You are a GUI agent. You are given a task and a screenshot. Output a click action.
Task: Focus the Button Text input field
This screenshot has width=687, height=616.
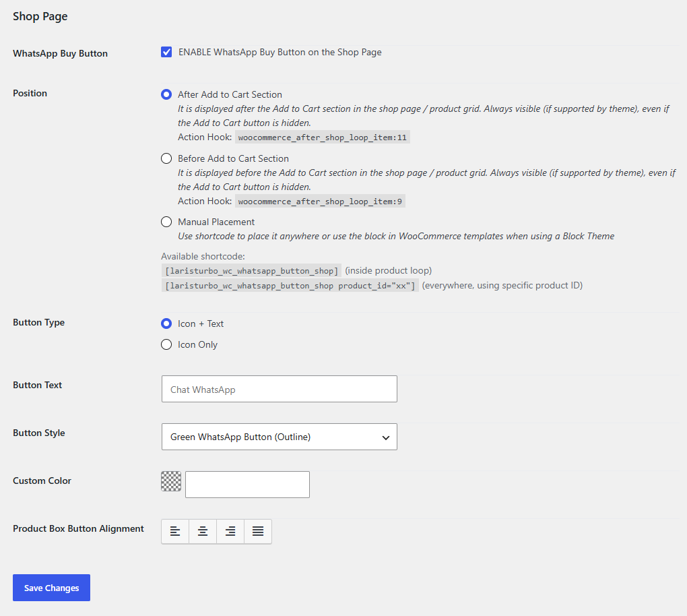pyautogui.click(x=280, y=389)
